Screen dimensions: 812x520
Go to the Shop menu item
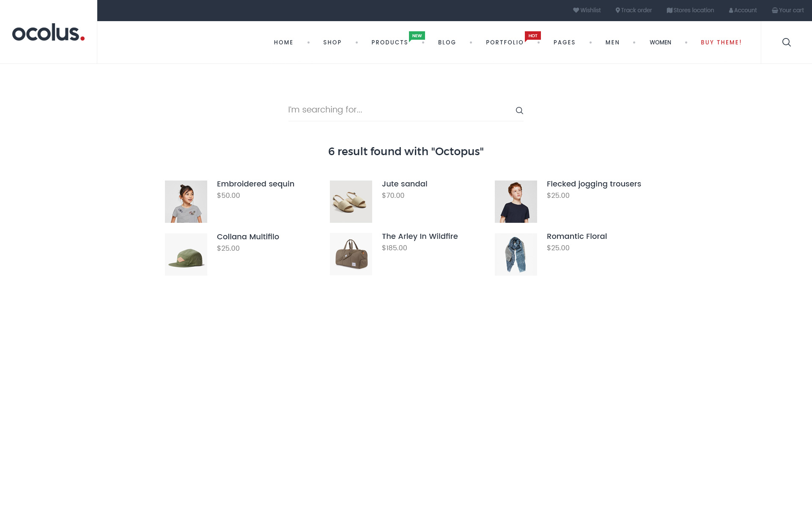(x=332, y=42)
